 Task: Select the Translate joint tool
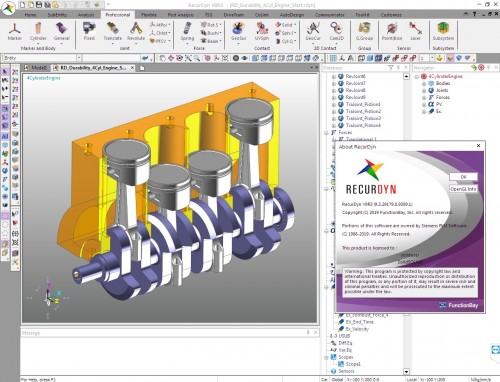pos(112,31)
